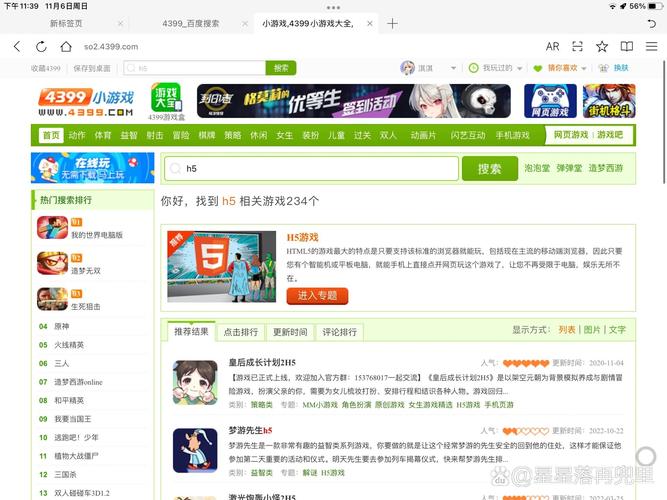Click the 造梦西游 suggested search link
The height and width of the screenshot is (500, 667).
point(606,168)
